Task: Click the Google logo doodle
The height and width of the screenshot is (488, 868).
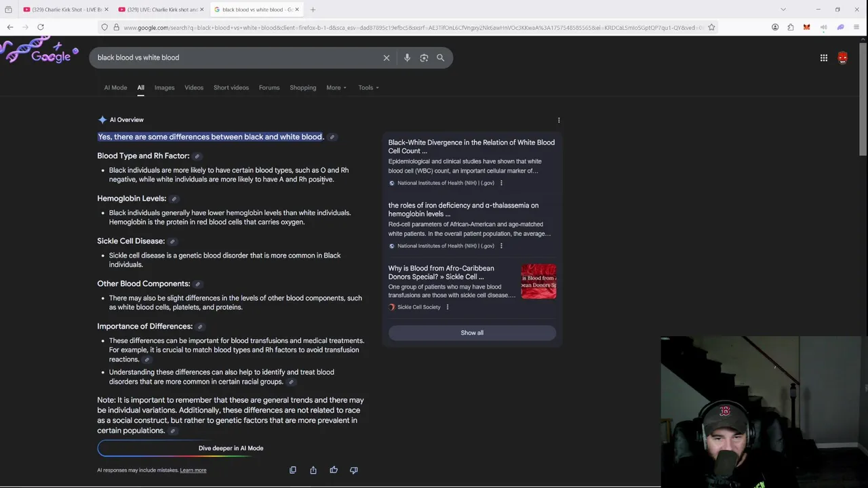Action: pos(41,53)
